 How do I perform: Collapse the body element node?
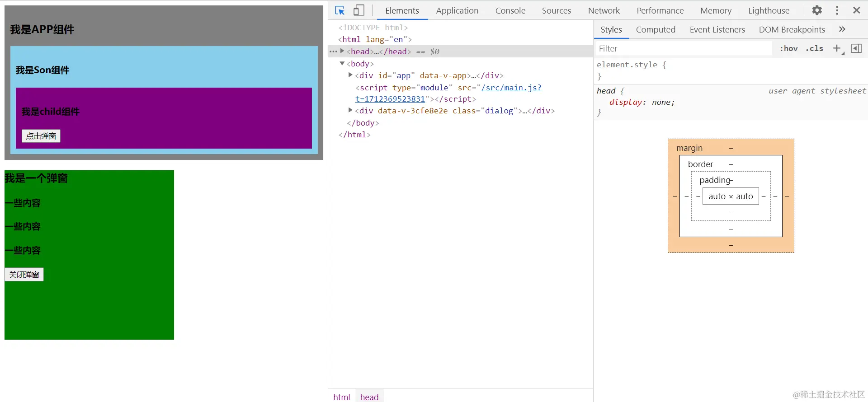point(342,63)
